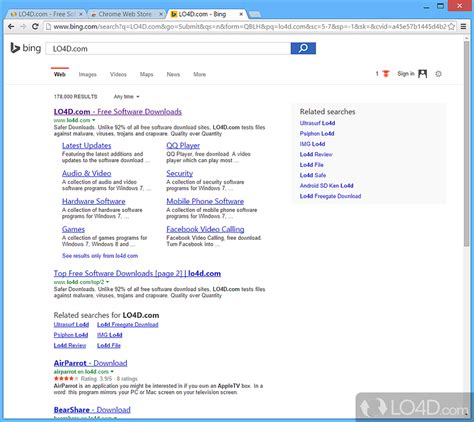
Task: Click the Bing search input field
Action: (168, 49)
